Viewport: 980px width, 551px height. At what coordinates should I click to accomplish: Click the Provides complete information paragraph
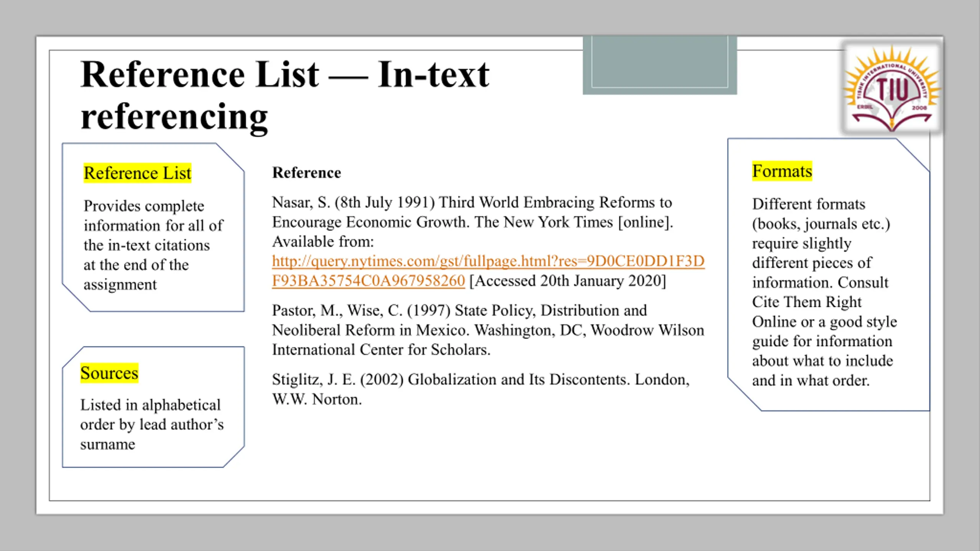pos(153,245)
